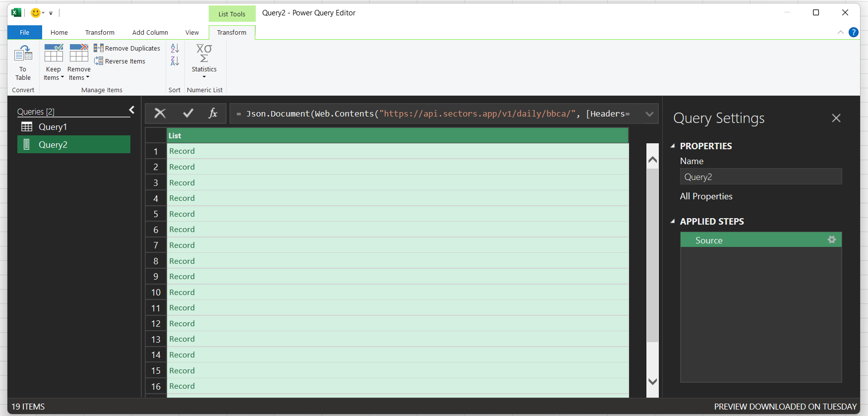Close Query Settings pane
868x416 pixels.
point(836,118)
